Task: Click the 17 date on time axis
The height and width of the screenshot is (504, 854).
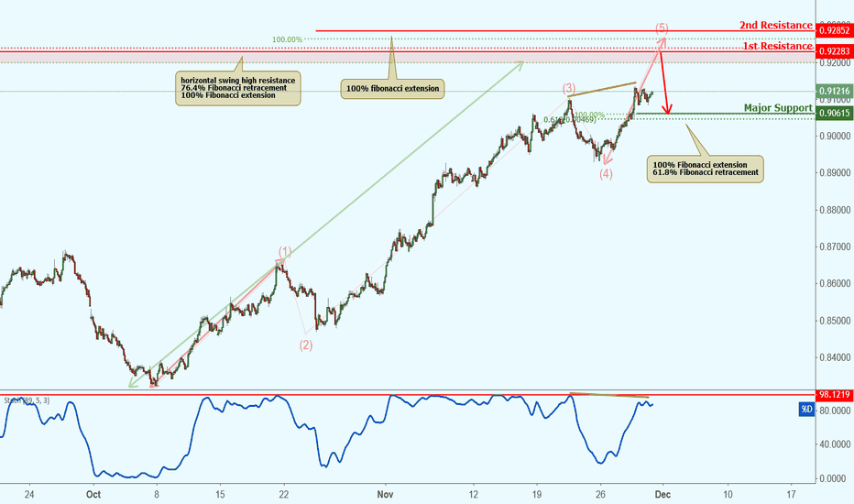Action: click(x=791, y=494)
